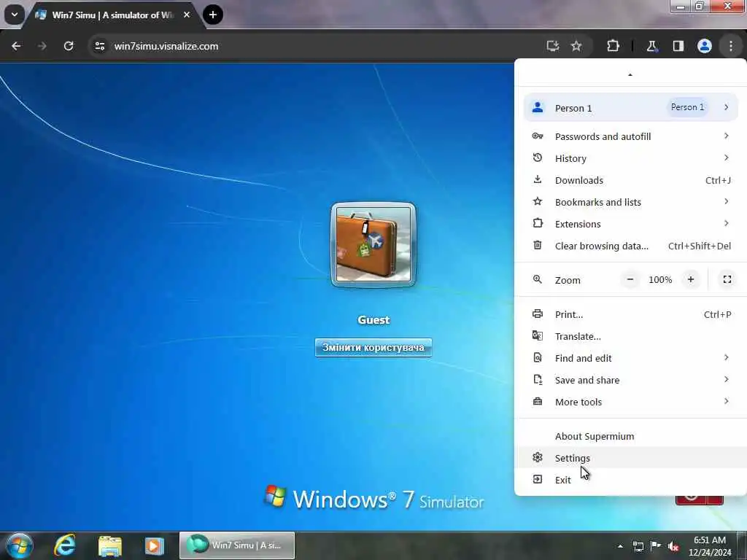Click the 100% zoom value

point(660,280)
